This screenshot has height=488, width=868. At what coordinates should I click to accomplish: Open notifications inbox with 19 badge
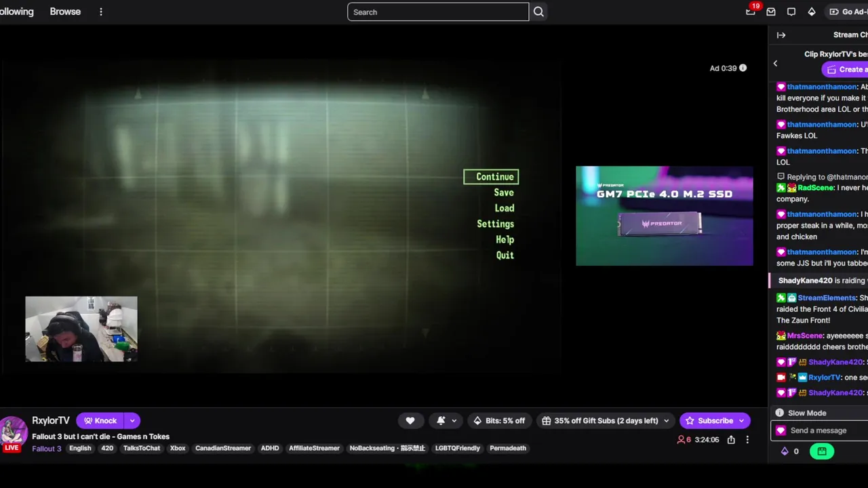751,12
